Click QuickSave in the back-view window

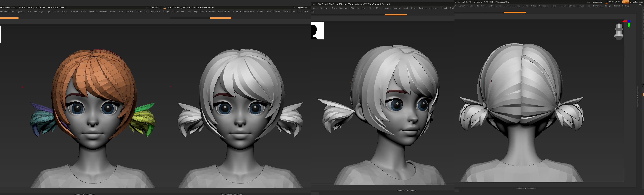point(597,2)
